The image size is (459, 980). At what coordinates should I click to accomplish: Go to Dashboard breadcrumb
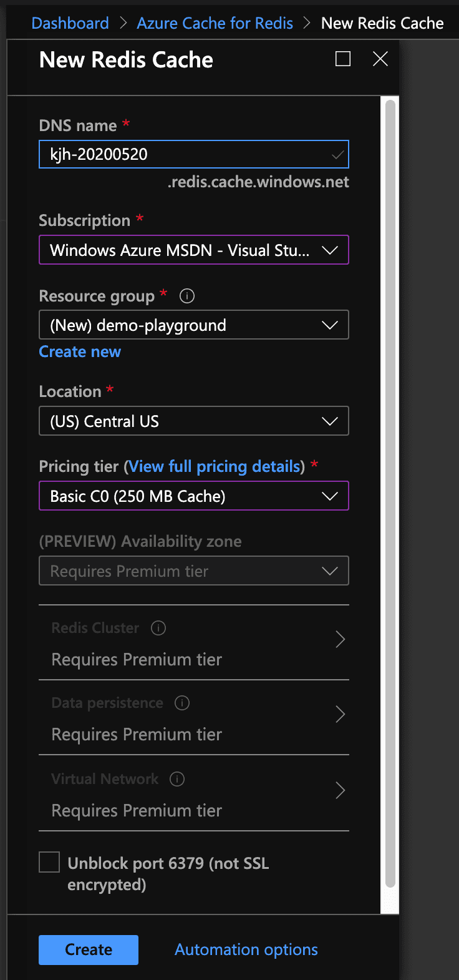point(70,23)
